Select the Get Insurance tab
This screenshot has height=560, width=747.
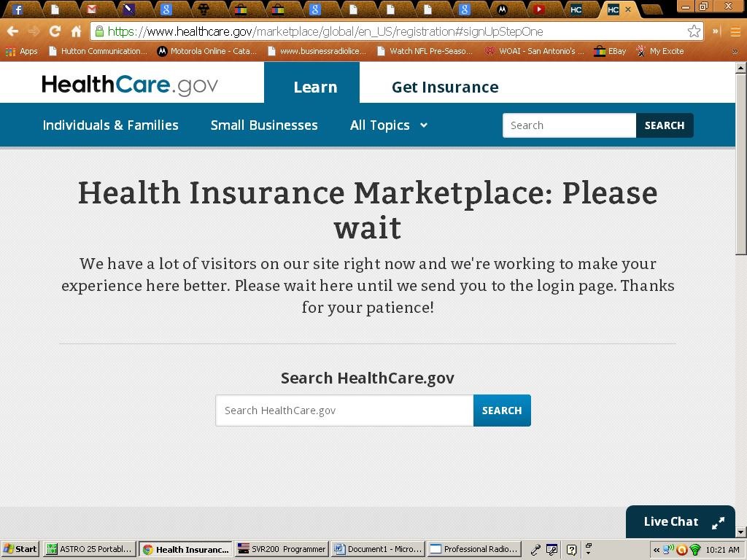(x=445, y=87)
